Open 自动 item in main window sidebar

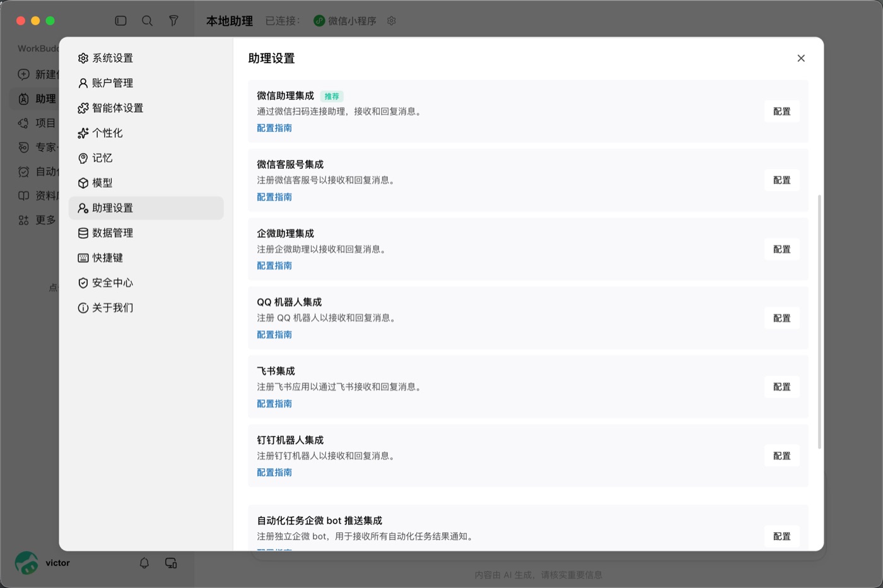coord(37,171)
